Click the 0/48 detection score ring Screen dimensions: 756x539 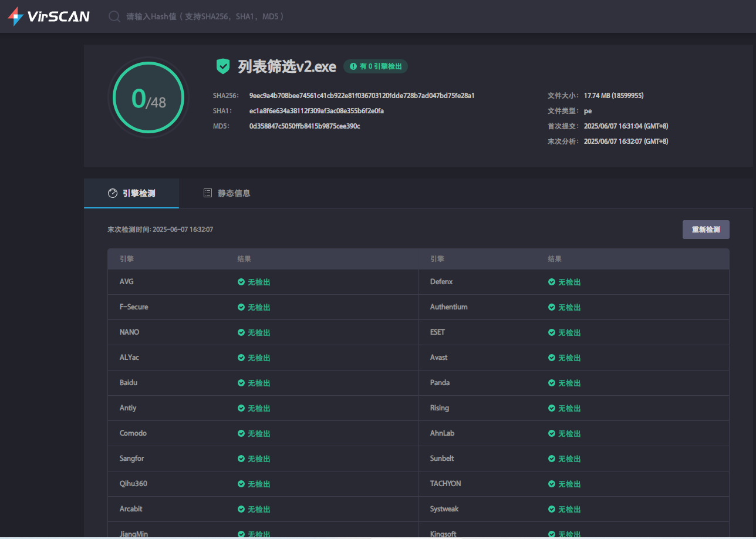[148, 98]
